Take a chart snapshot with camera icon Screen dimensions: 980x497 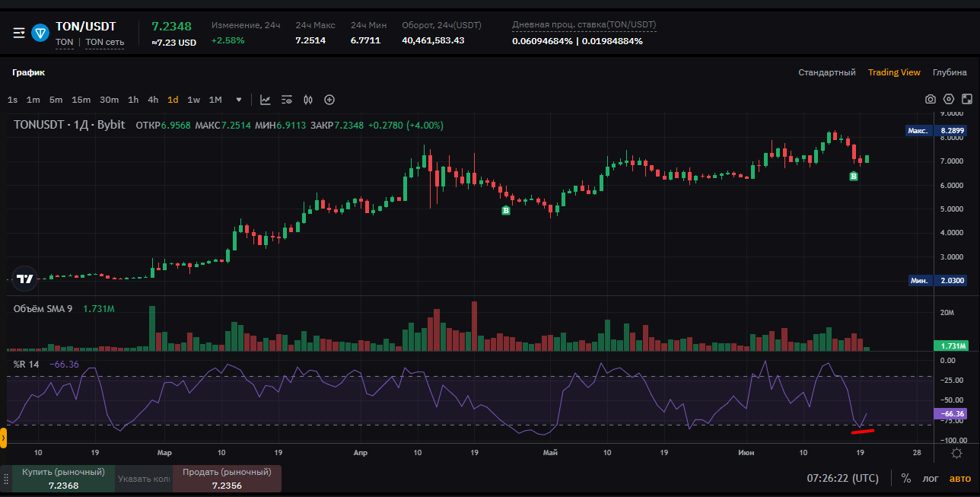[x=930, y=100]
